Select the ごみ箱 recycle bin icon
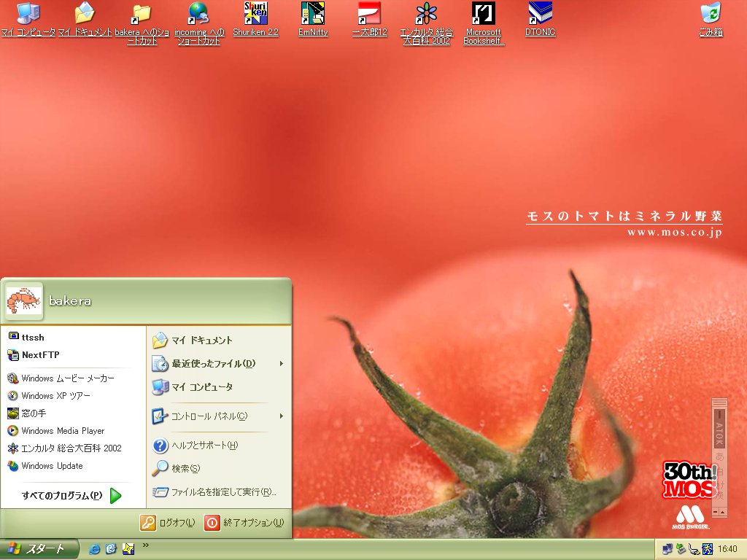 (711, 13)
